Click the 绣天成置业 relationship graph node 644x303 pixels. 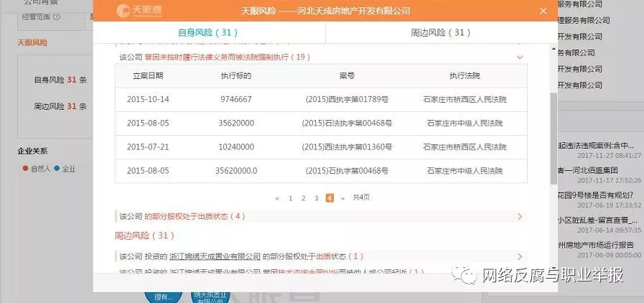coord(210,298)
